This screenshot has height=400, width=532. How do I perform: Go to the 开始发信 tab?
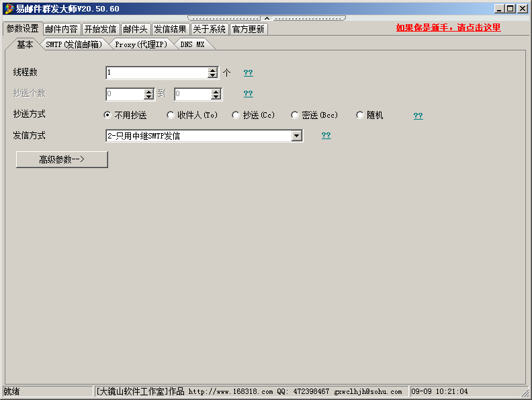[x=101, y=29]
